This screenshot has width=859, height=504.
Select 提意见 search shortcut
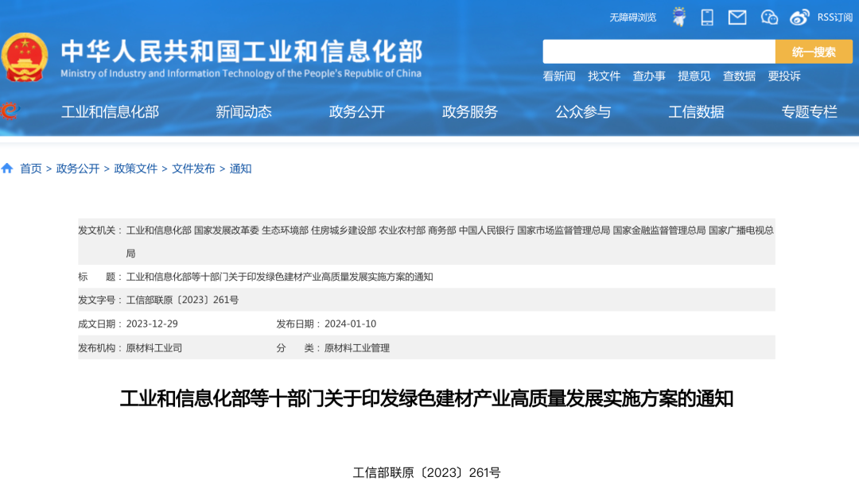click(x=694, y=76)
